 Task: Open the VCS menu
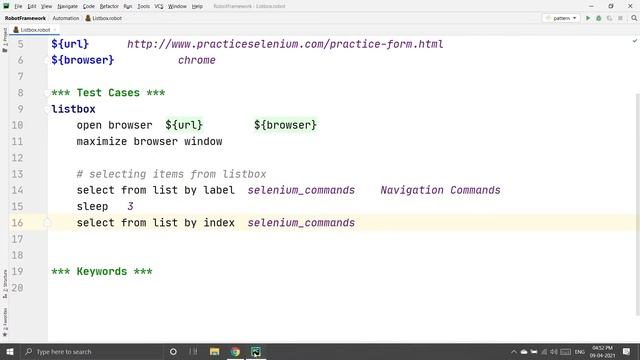pos(159,7)
